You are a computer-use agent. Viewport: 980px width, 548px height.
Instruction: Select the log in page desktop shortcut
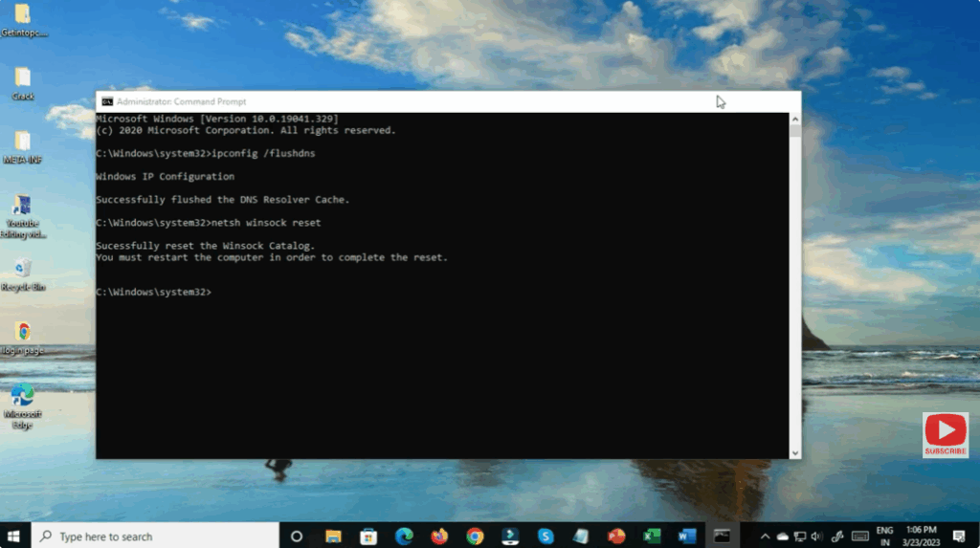point(23,339)
